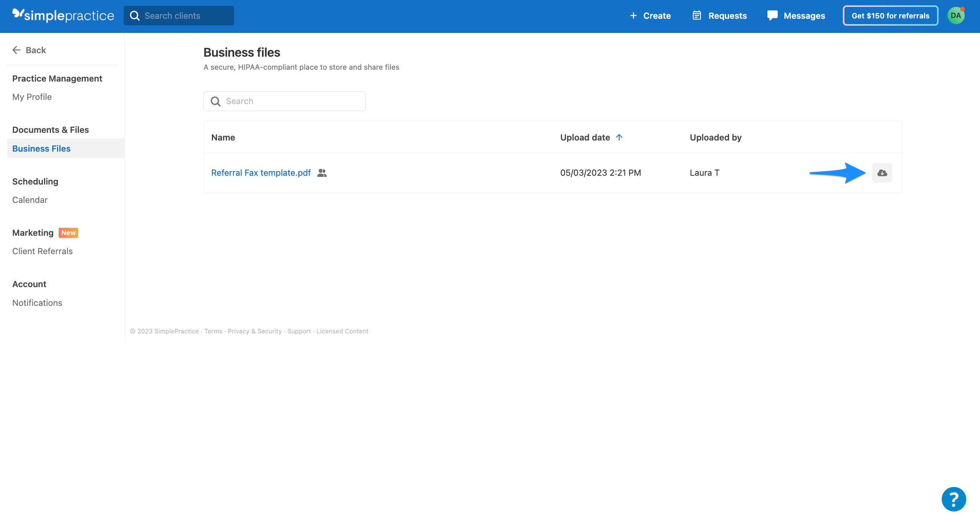The width and height of the screenshot is (980, 526).
Task: Click Get $150 for referrals button
Action: tap(890, 16)
